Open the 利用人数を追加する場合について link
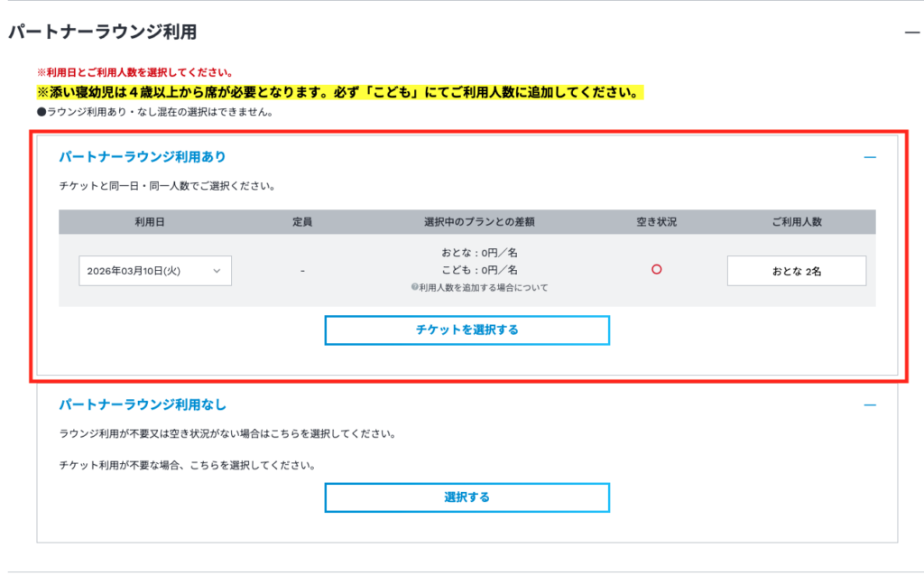 click(x=483, y=288)
